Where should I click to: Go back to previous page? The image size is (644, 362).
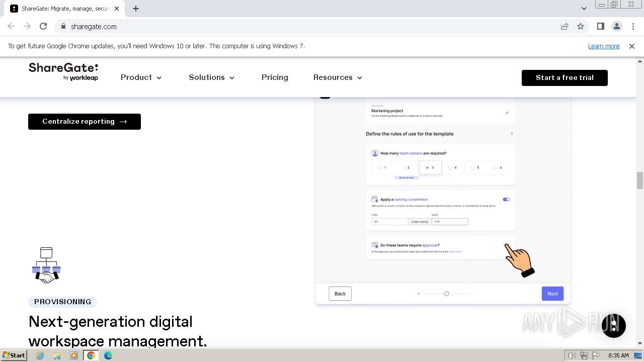[x=11, y=26]
